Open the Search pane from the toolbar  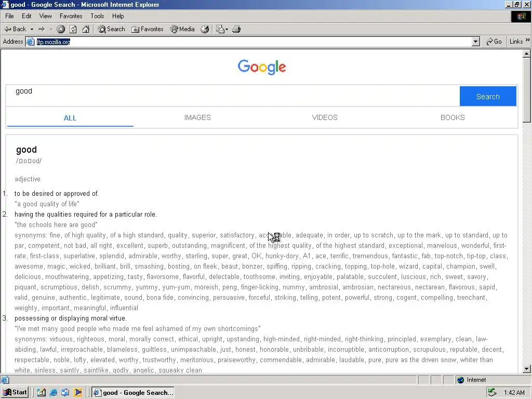[111, 29]
